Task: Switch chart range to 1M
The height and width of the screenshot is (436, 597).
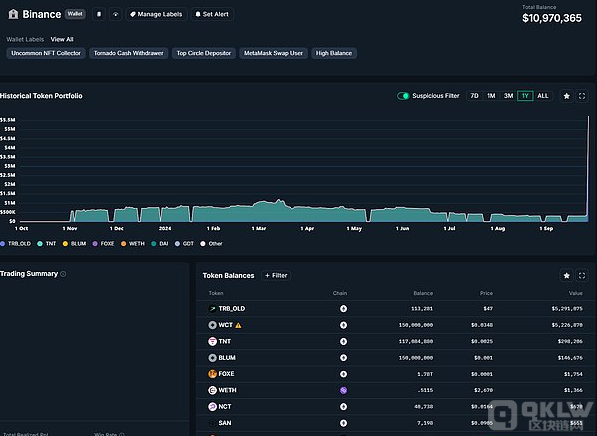Action: (491, 96)
